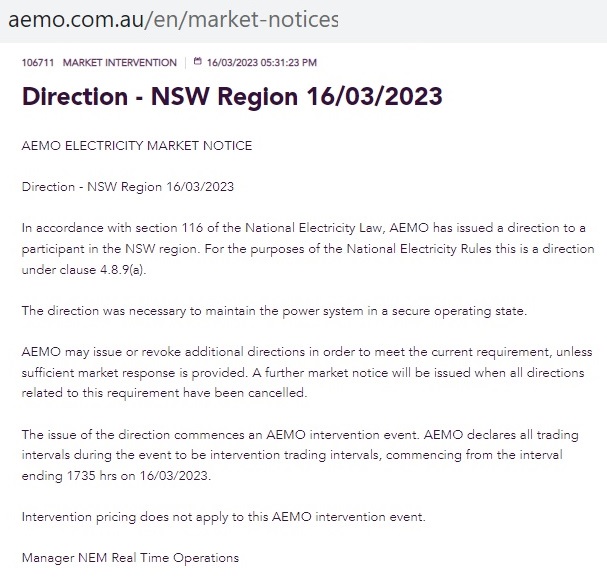Click the aemo.com.au domain in the URL
The height and width of the screenshot is (587, 607).
click(76, 19)
